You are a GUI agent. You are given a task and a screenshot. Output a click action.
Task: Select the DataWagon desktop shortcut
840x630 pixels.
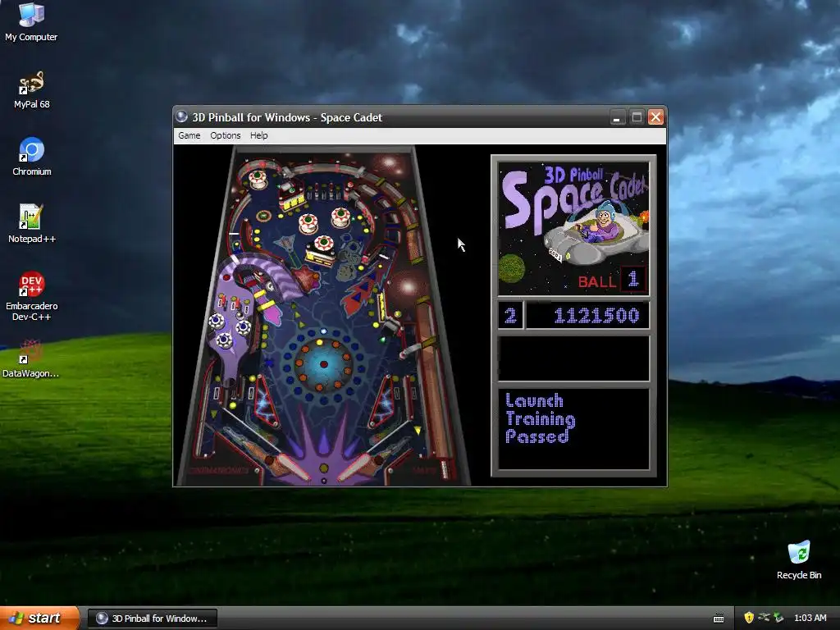tap(30, 358)
